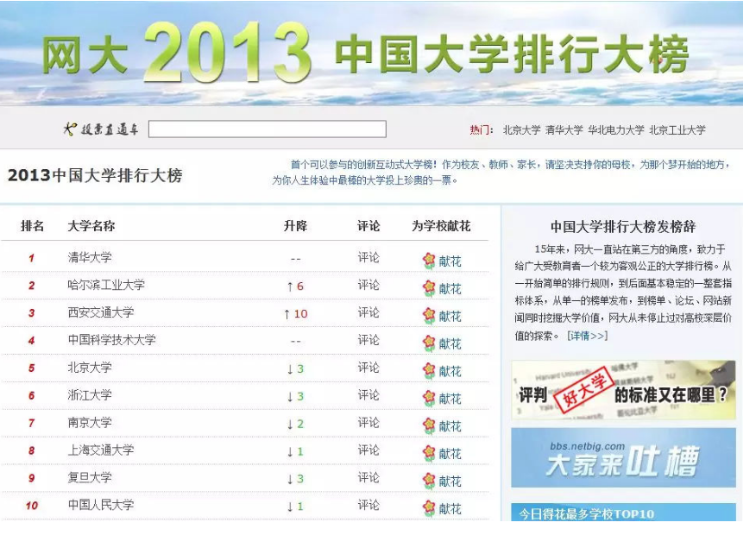Open hot link 华北电力大学
Screen dimensions: 756x535
615,130
